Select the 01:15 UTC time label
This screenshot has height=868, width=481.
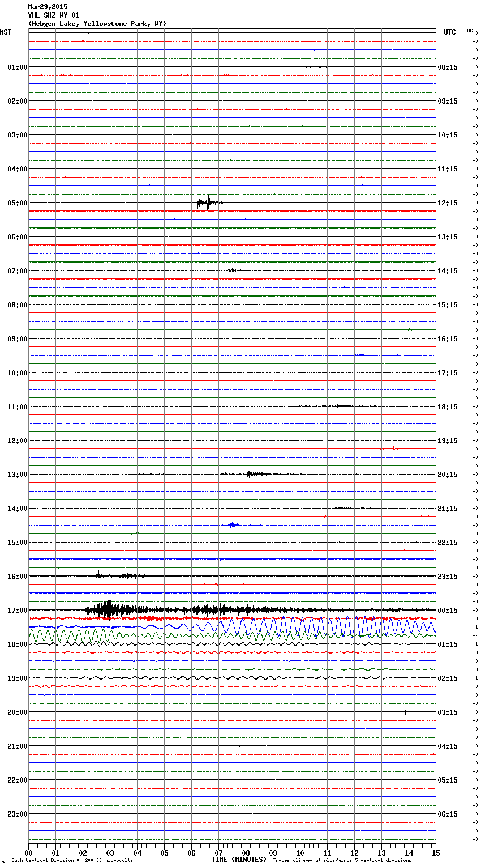448,644
